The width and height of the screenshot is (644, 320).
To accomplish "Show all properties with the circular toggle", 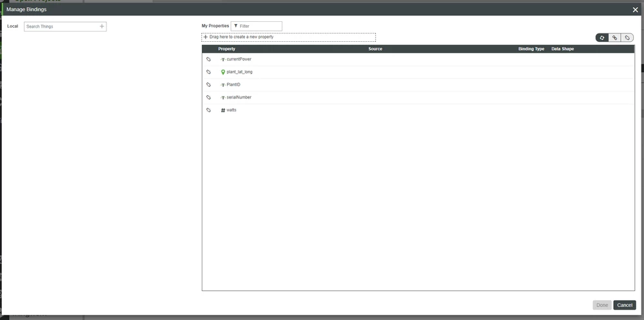I will coord(602,38).
